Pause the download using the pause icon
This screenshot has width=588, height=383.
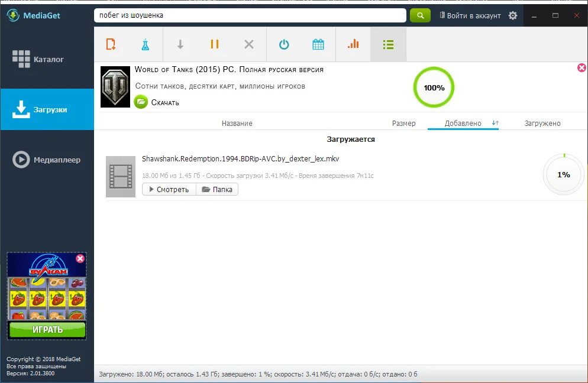[214, 44]
